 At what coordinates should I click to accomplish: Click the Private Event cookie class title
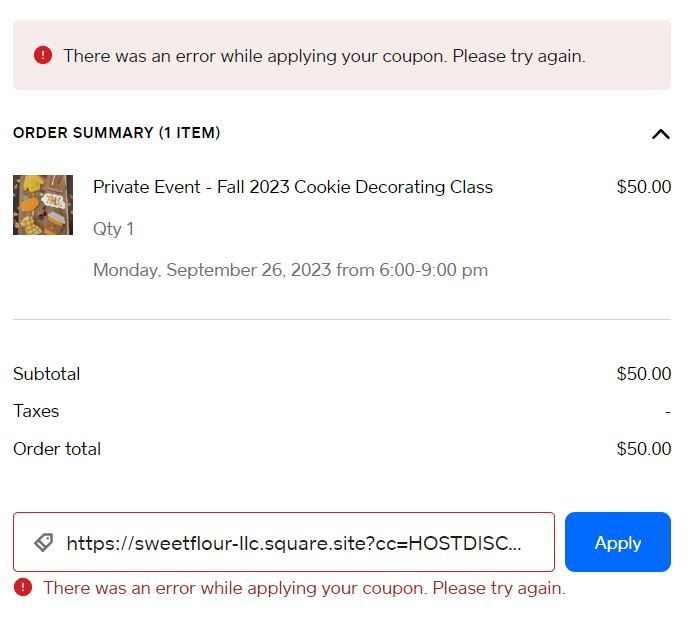click(293, 187)
